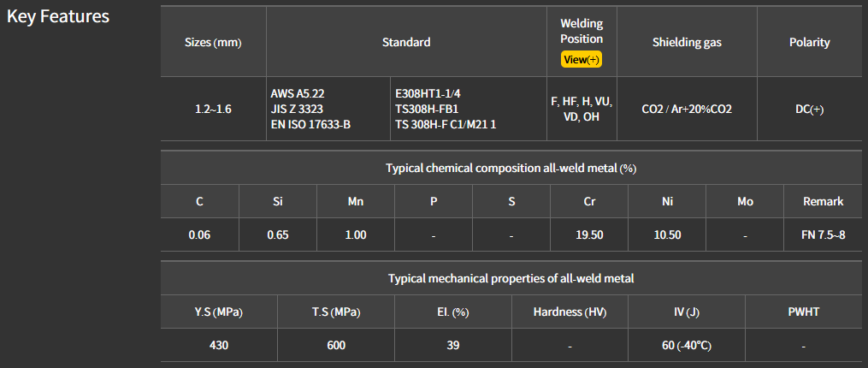Click the Welding Position header label
Viewport: 868px width, 368px height.
pyautogui.click(x=582, y=31)
